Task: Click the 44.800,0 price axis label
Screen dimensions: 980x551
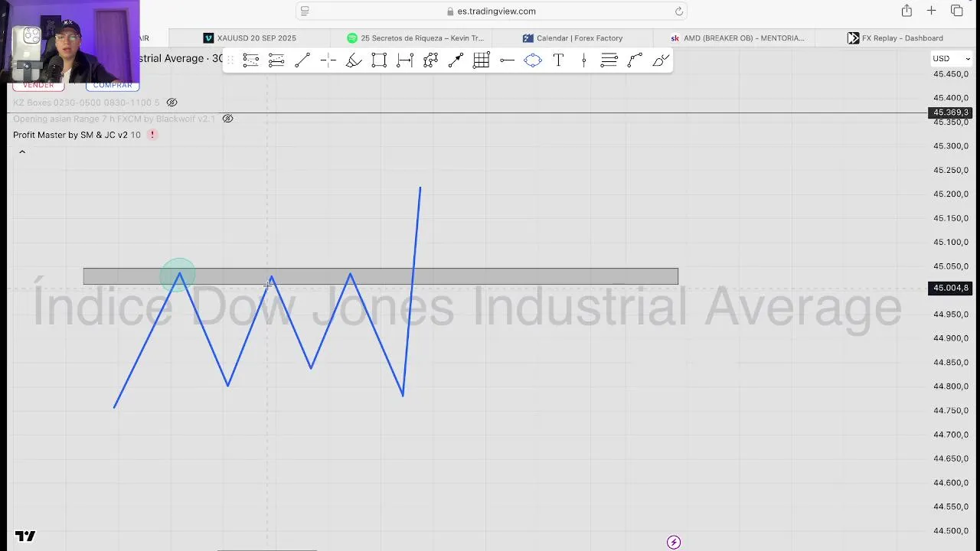Action: pos(951,386)
